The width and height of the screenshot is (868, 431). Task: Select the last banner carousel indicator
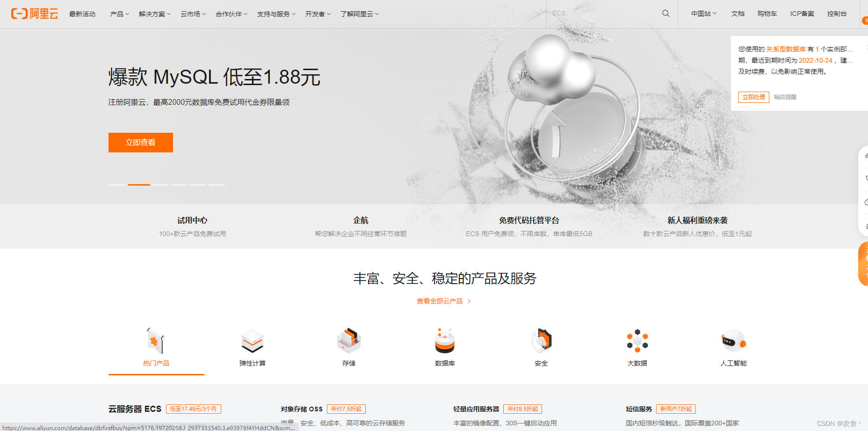(217, 185)
